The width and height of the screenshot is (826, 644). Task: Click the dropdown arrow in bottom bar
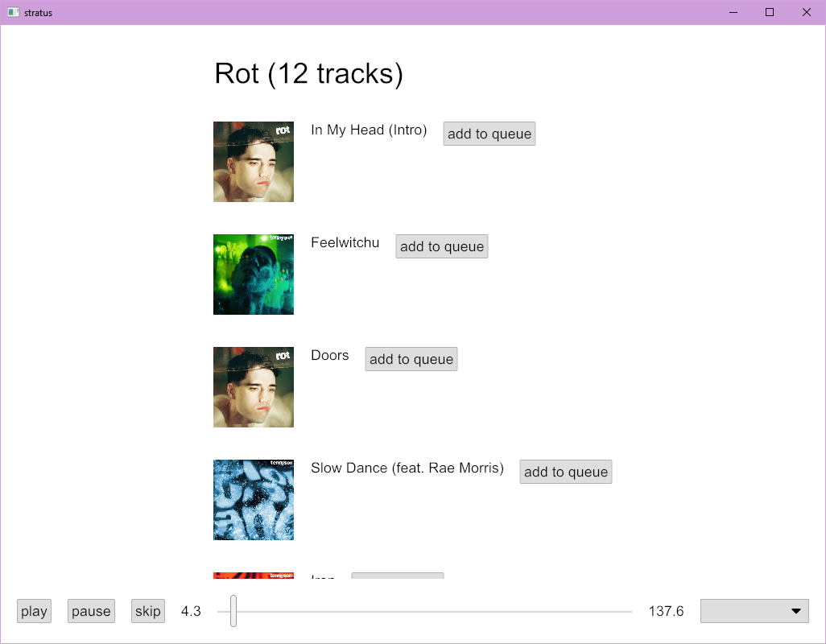[x=796, y=611]
